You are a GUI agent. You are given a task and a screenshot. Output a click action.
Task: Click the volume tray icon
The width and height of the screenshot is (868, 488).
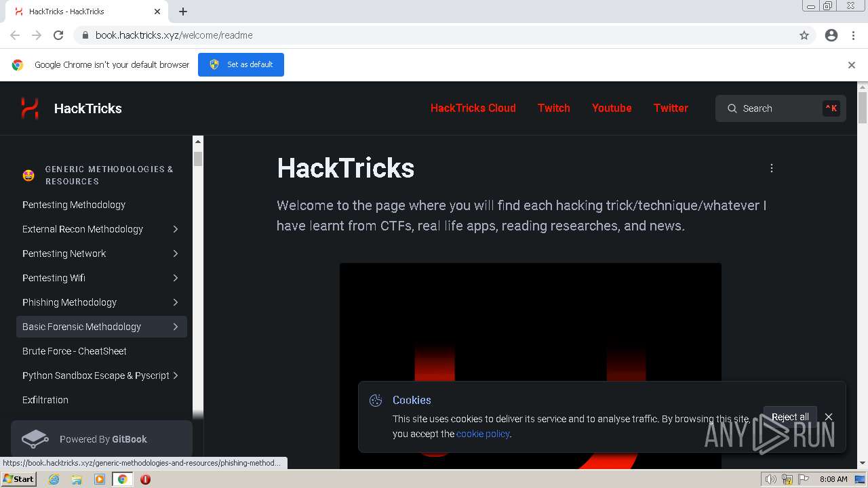(x=771, y=479)
